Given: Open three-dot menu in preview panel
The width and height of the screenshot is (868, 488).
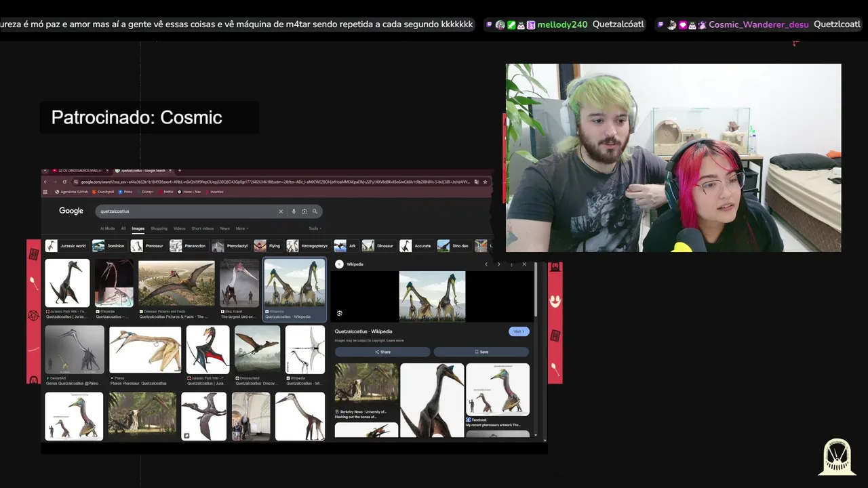Looking at the screenshot, I should click(511, 264).
